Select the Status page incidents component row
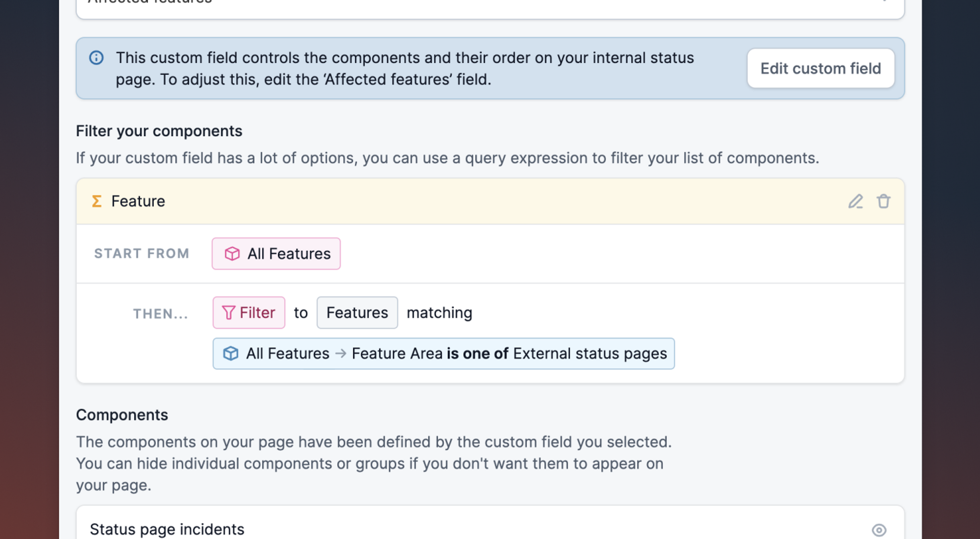Viewport: 980px width, 539px height. click(x=167, y=530)
